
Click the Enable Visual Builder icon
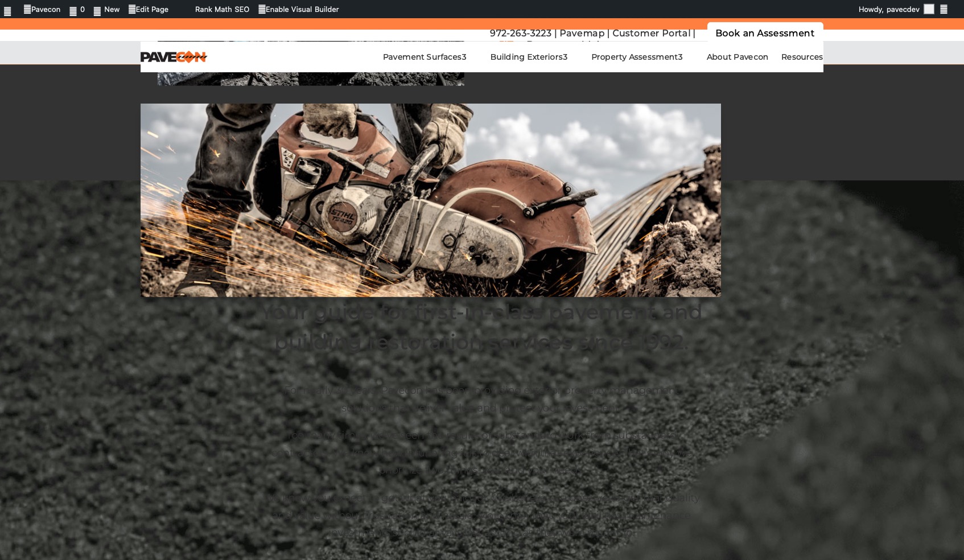pyautogui.click(x=262, y=9)
